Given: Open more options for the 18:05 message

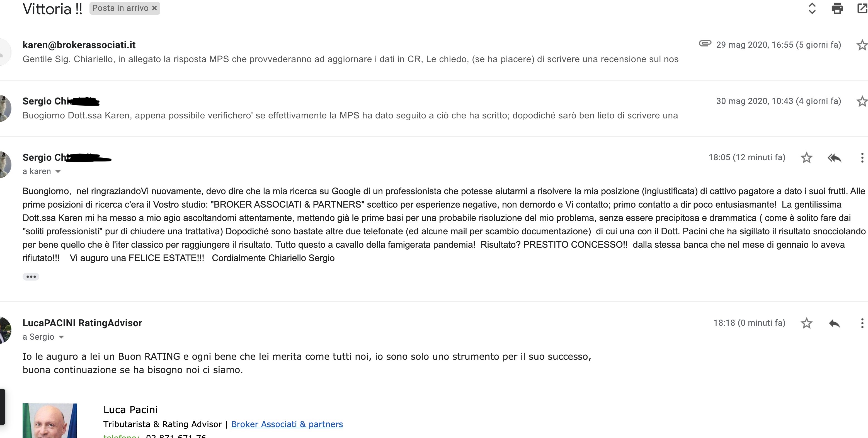Looking at the screenshot, I should pyautogui.click(x=862, y=158).
